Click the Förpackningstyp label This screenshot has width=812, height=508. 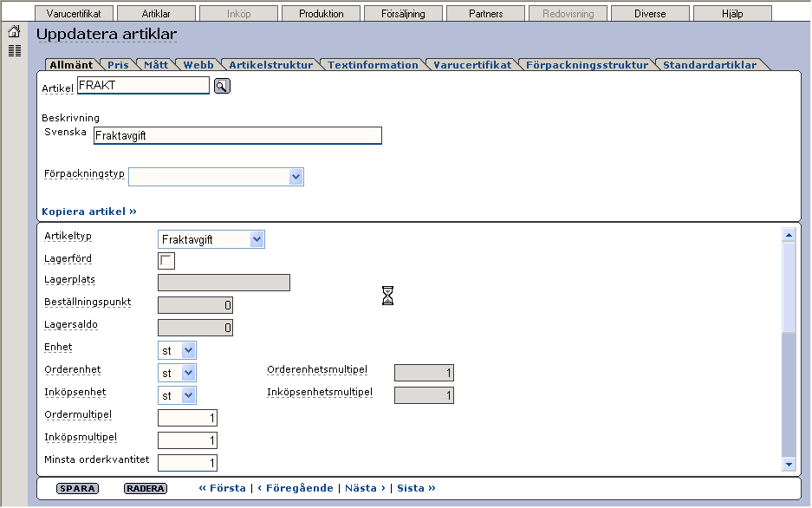point(84,174)
